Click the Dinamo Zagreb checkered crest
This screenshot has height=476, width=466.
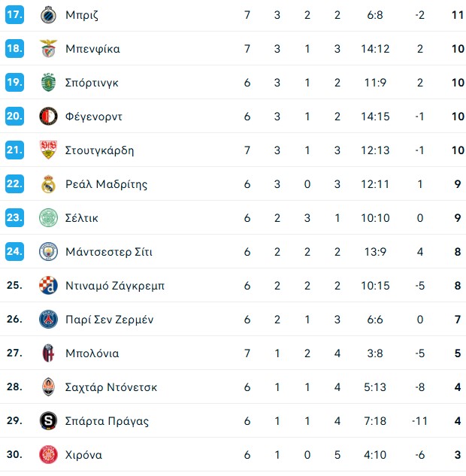click(x=48, y=285)
